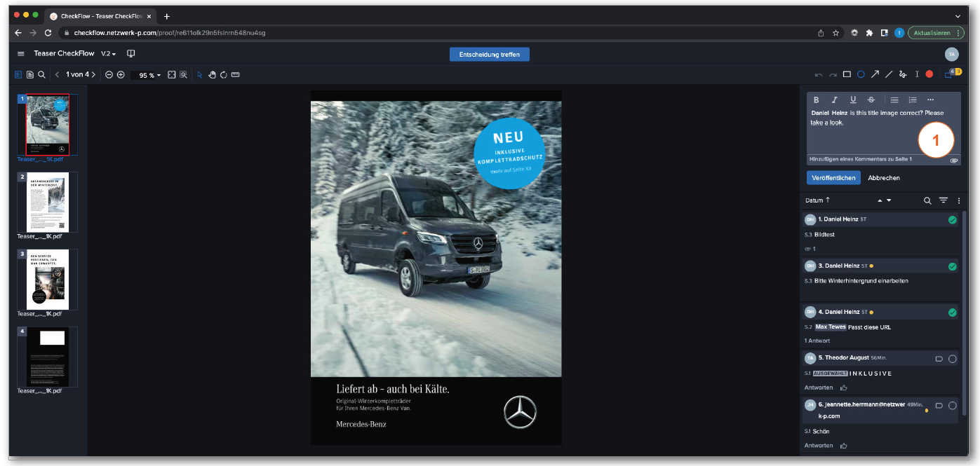The width and height of the screenshot is (980, 466).
Task: Fit page to window icon
Action: pyautogui.click(x=172, y=74)
